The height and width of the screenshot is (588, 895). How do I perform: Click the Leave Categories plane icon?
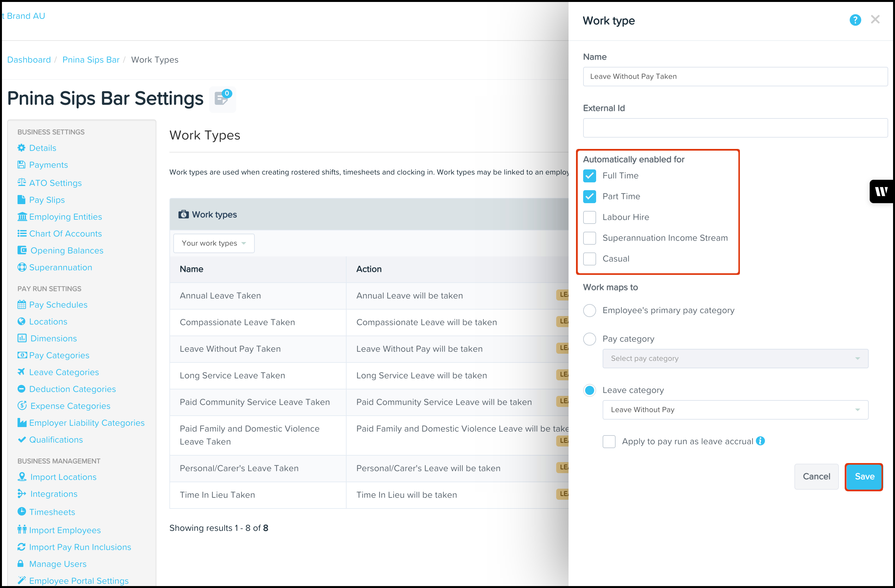pyautogui.click(x=21, y=372)
